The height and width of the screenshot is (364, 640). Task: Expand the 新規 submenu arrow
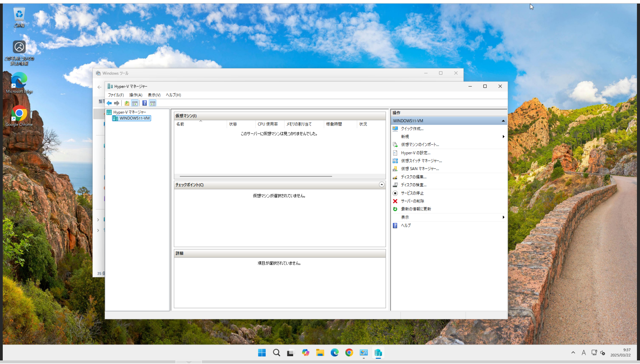(x=503, y=137)
